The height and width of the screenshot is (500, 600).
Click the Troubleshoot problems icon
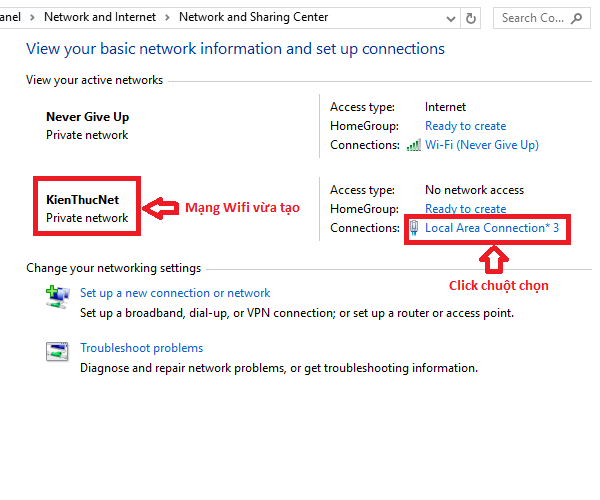pos(57,350)
